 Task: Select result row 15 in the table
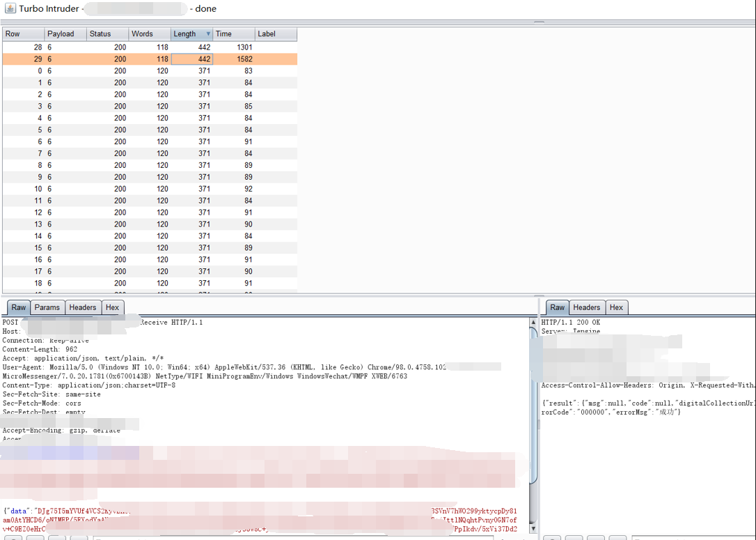[150, 248]
